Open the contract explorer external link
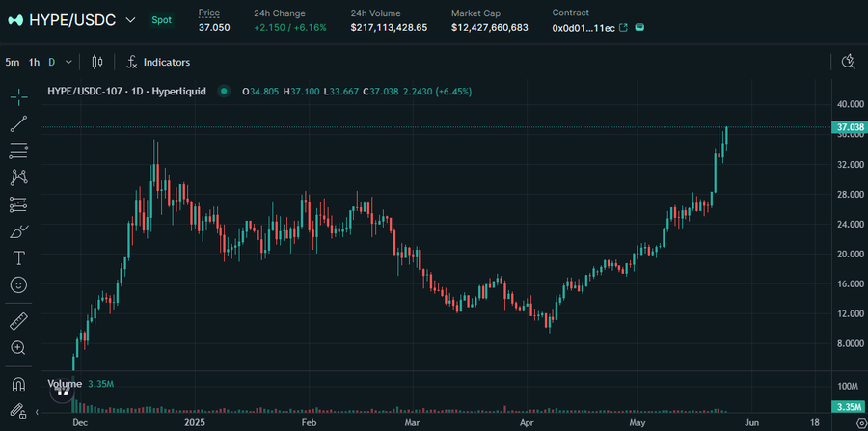The image size is (868, 431). (x=623, y=28)
